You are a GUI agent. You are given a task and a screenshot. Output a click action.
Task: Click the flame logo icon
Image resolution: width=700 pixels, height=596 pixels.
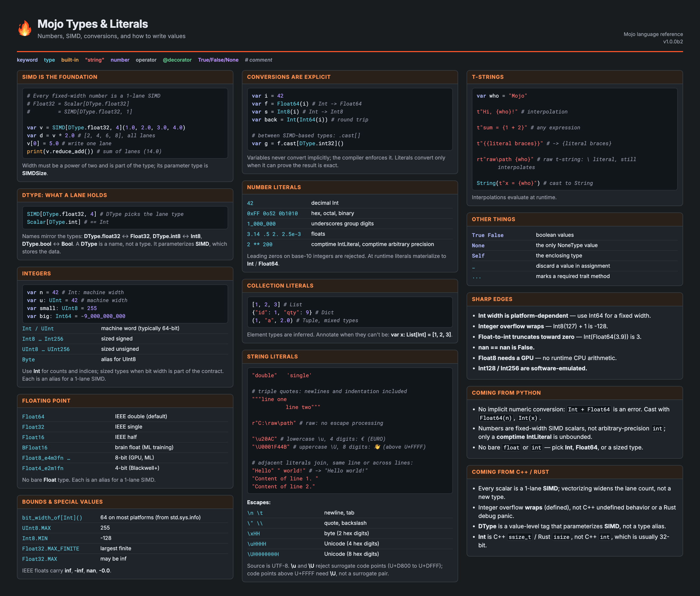coord(25,28)
